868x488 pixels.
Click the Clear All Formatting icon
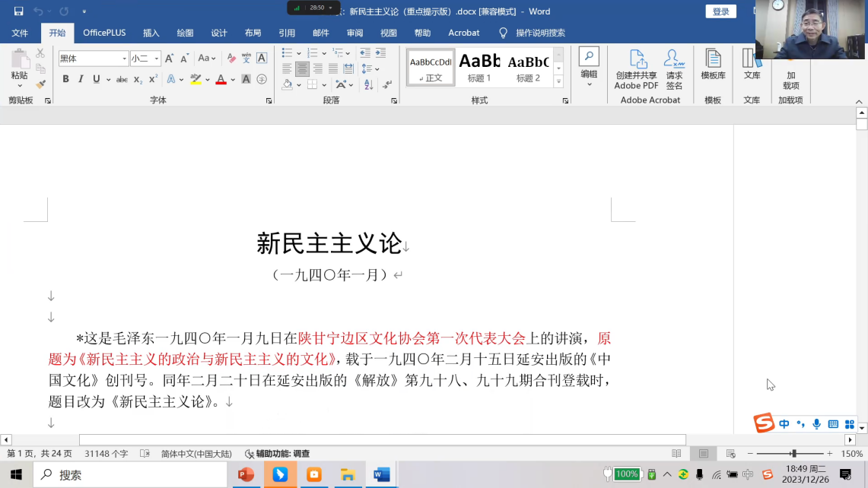[231, 59]
